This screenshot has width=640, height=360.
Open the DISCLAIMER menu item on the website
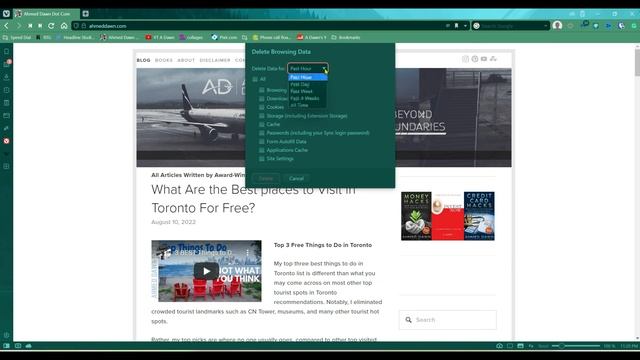point(215,60)
